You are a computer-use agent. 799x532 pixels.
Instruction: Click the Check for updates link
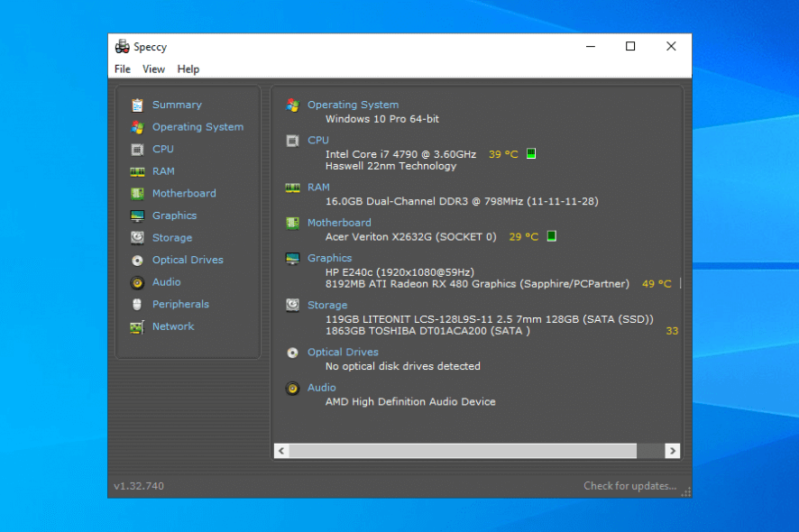point(629,486)
